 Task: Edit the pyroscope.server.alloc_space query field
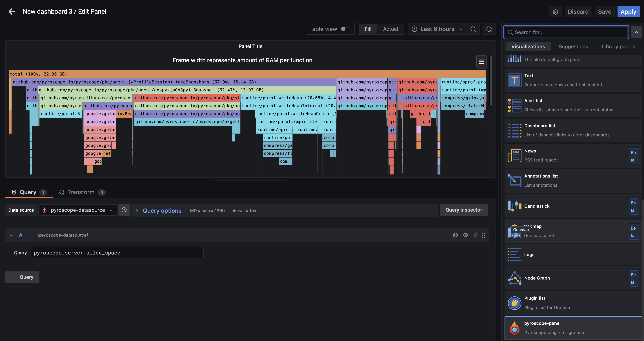[x=117, y=253]
